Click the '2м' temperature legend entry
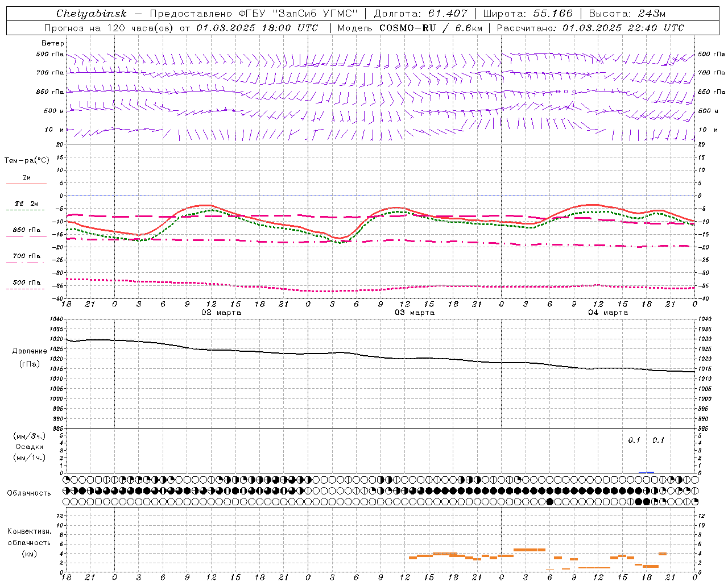The width and height of the screenshot is (728, 582). click(27, 178)
